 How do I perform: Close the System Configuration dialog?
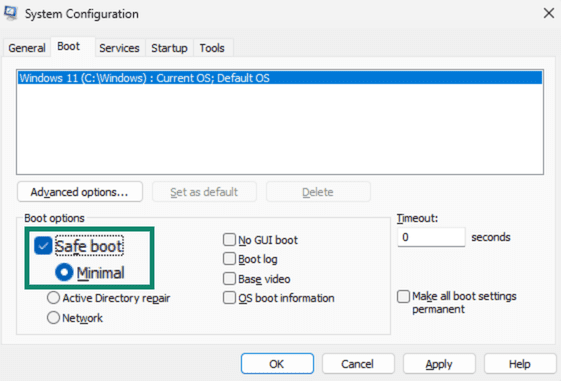[548, 13]
